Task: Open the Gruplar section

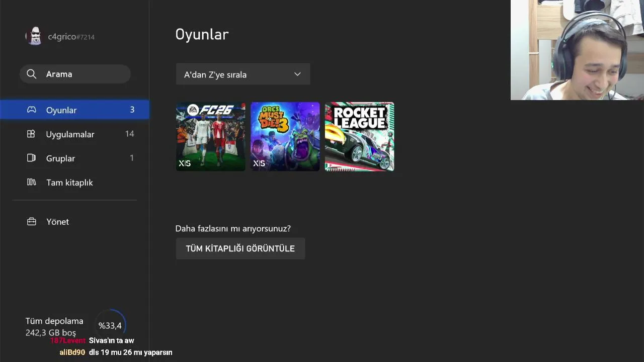Action: (74, 158)
